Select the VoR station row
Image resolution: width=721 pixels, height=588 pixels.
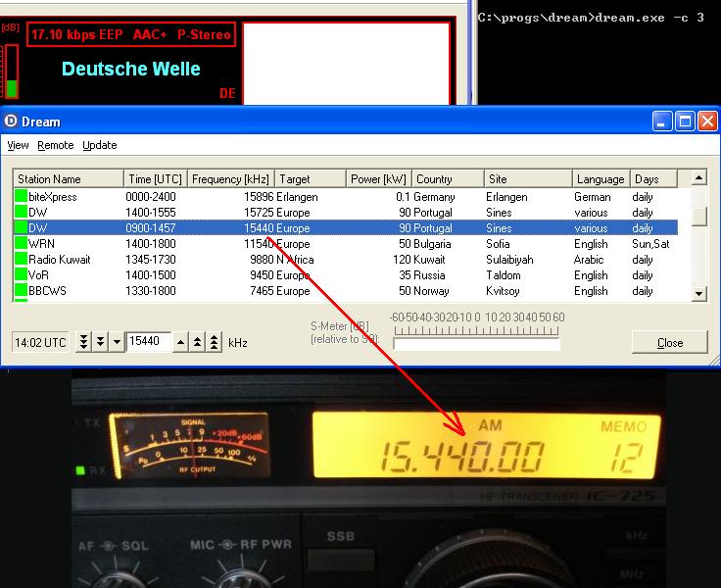coord(346,275)
